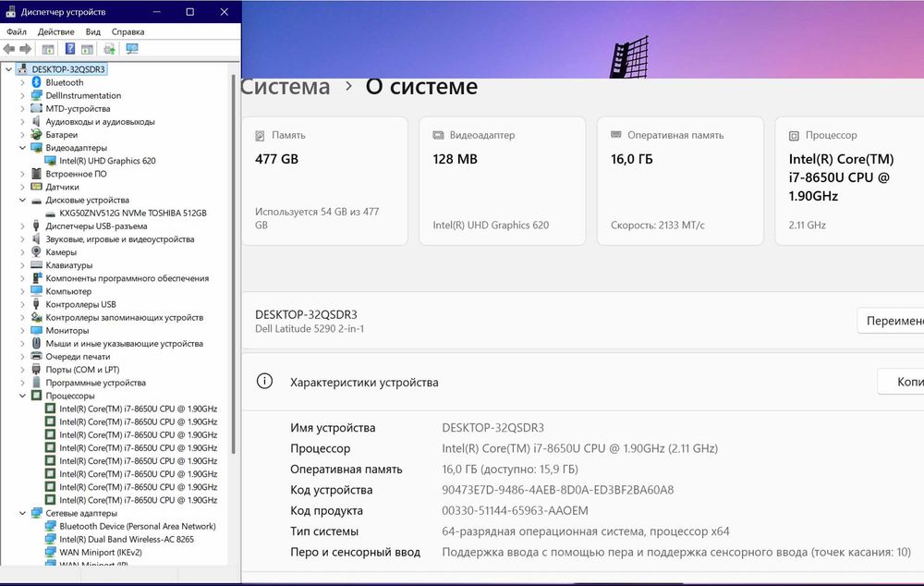This screenshot has width=924, height=586.
Task: Click the speaker icon of Аудиовходы и аудиовыходы
Action: [x=37, y=121]
